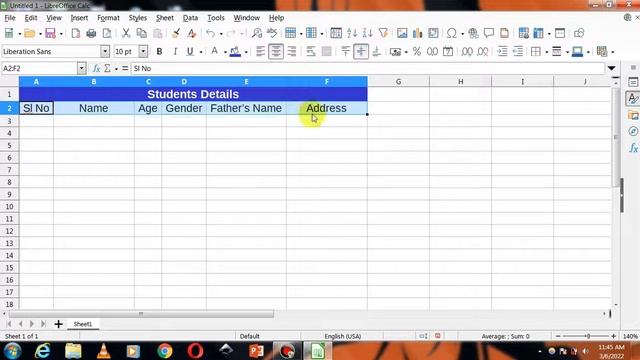Click the Formula equals sign button
Viewport: 640px width, 360px height.
(125, 68)
